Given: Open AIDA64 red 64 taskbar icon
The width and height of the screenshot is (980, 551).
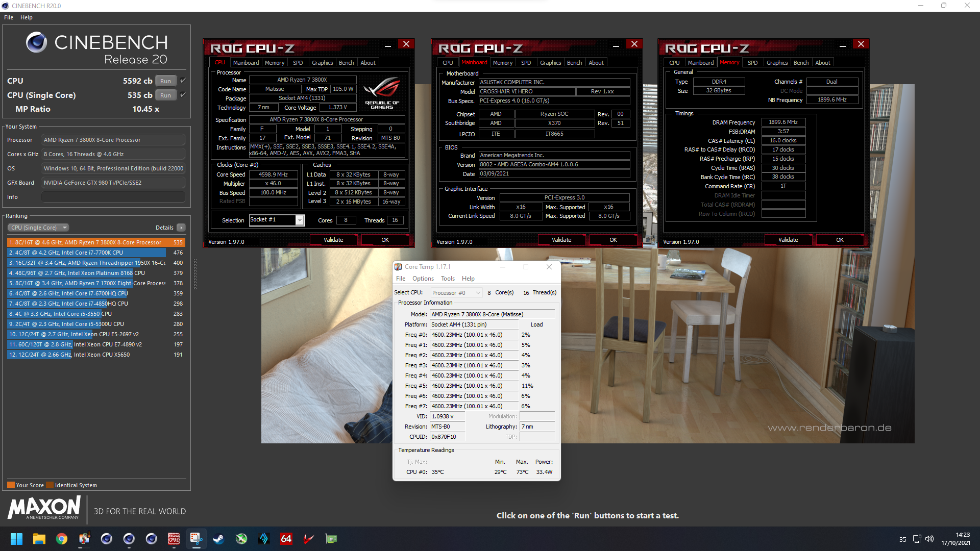Looking at the screenshot, I should (286, 539).
